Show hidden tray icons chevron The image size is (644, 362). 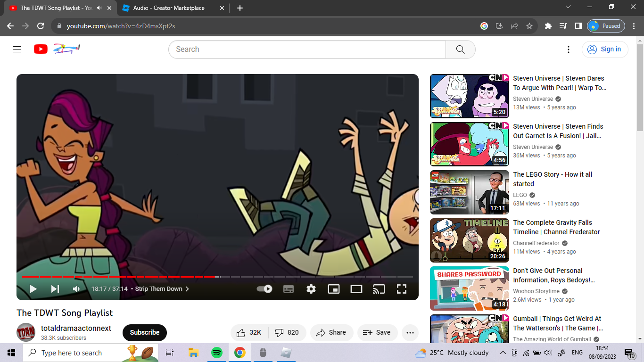click(x=503, y=353)
